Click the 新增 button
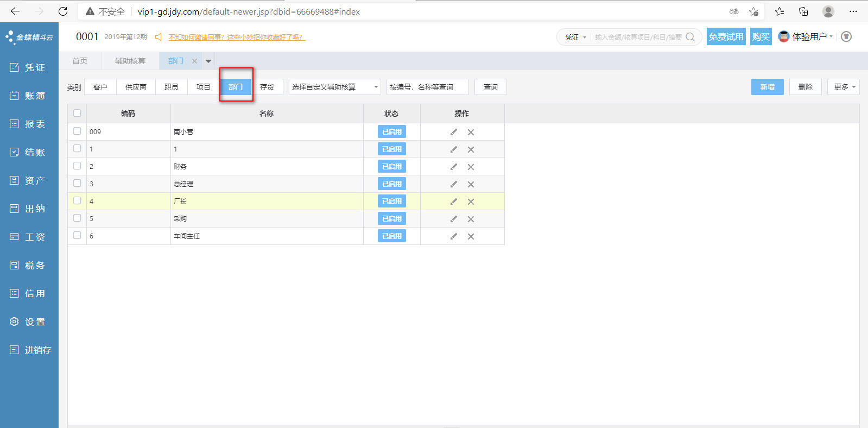 pyautogui.click(x=768, y=87)
